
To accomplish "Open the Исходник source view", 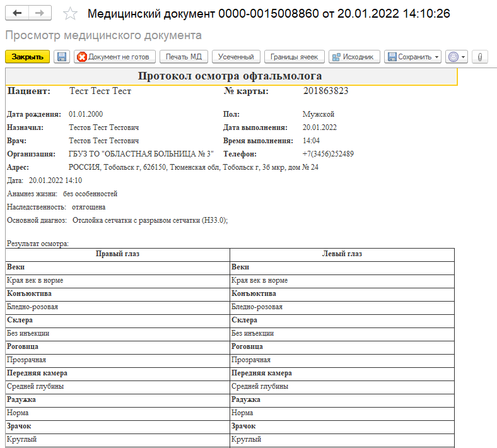I will tap(354, 57).
